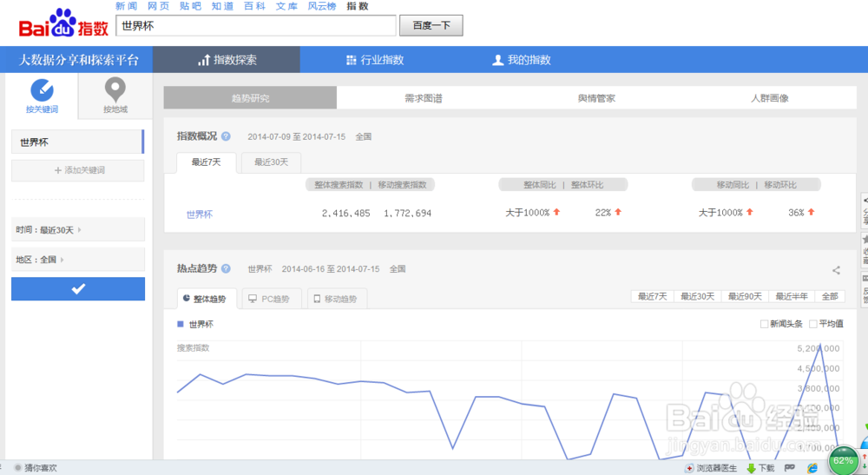Expand the 地区：全国 selector

tap(78, 260)
